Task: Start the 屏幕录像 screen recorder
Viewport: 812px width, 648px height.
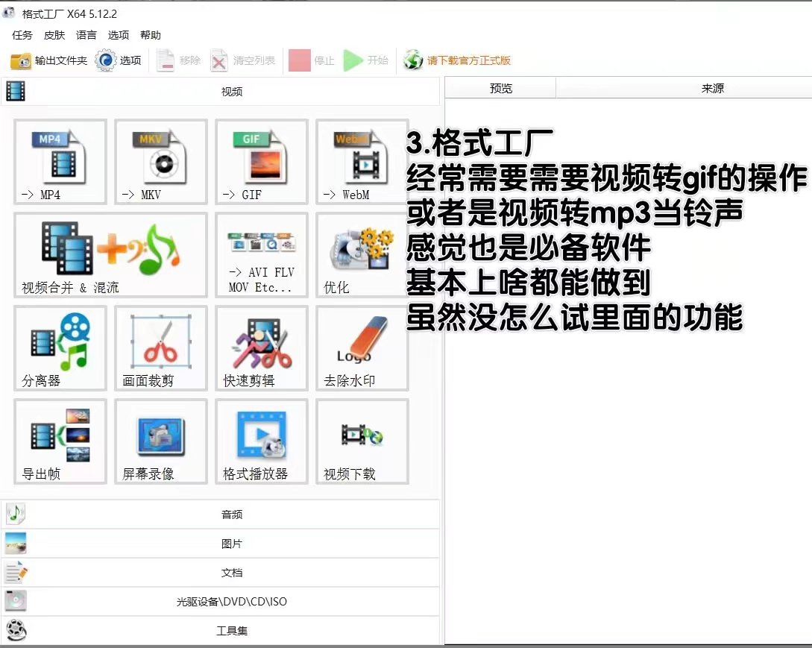Action: [x=161, y=441]
